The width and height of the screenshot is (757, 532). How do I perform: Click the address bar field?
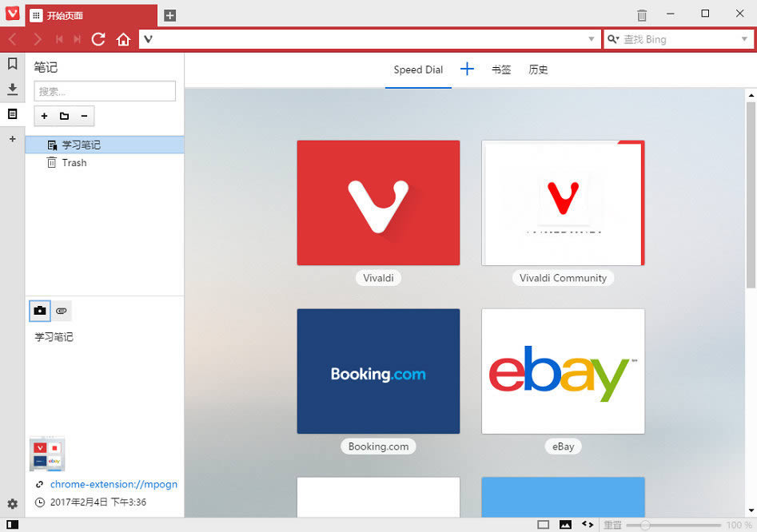tap(370, 39)
